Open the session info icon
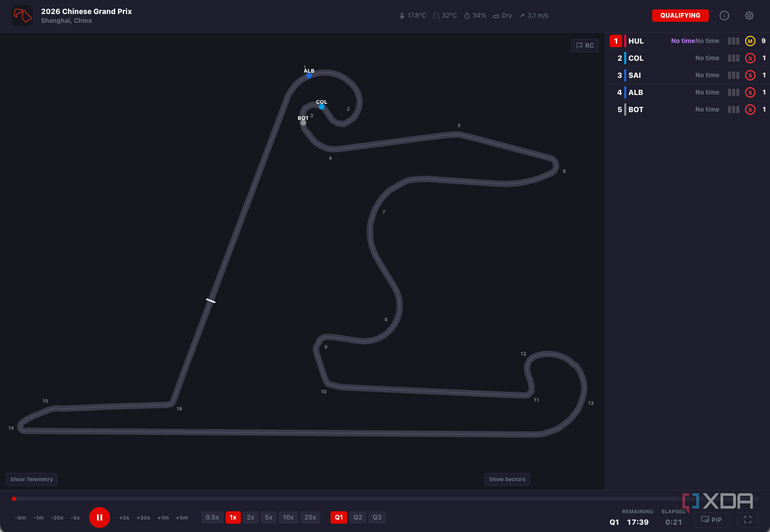770x532 pixels. click(x=724, y=16)
